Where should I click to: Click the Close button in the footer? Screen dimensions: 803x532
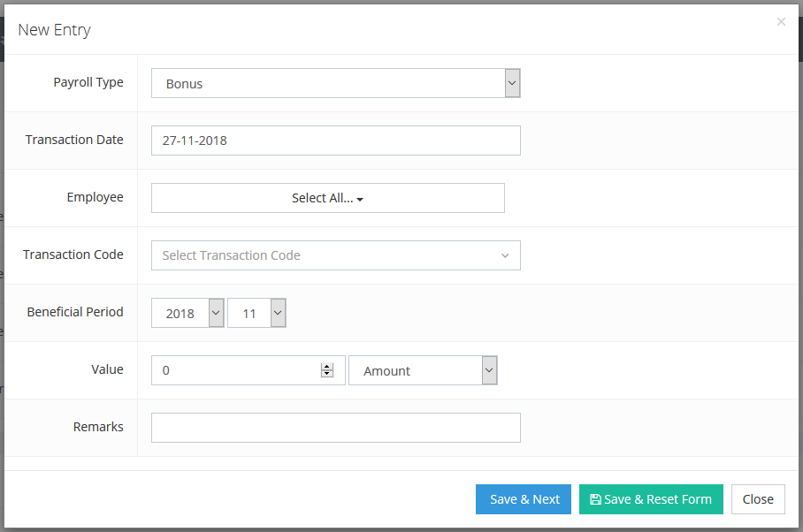[758, 499]
